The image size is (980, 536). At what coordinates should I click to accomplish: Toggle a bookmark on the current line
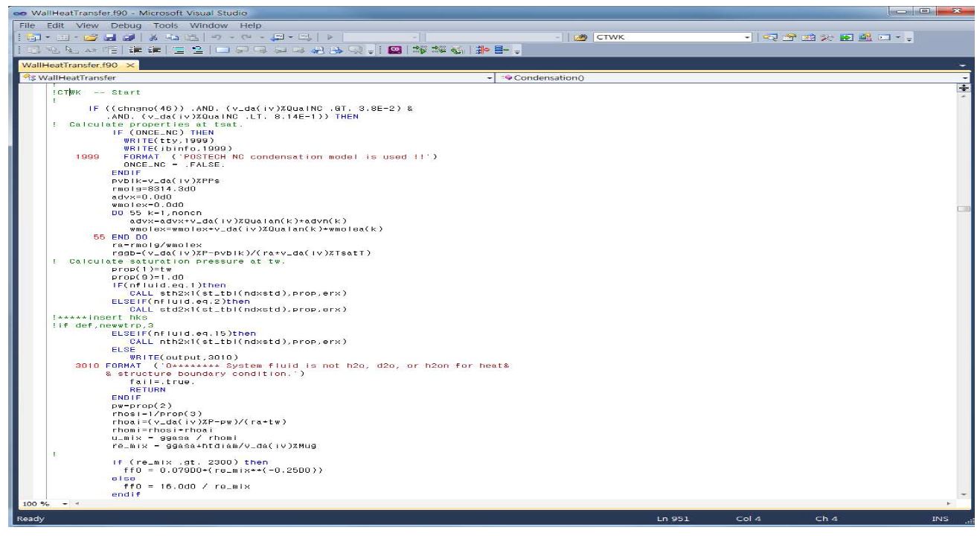222,51
